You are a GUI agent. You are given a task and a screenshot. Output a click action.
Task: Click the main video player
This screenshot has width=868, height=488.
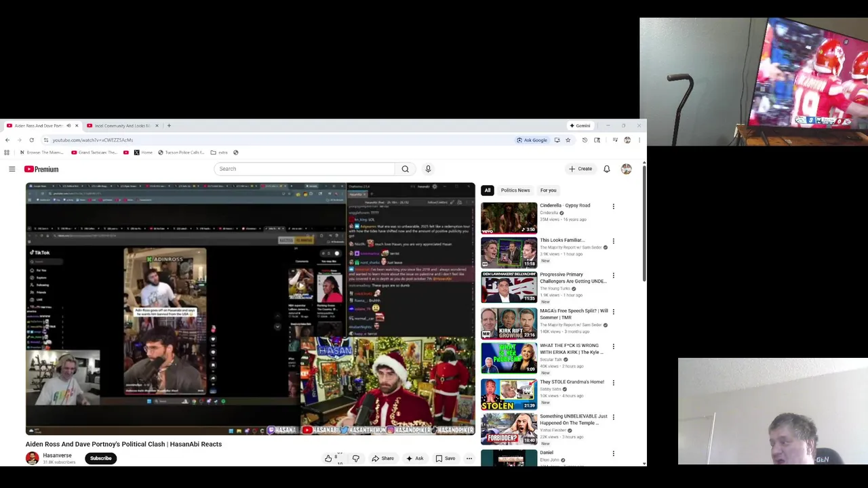(251, 309)
